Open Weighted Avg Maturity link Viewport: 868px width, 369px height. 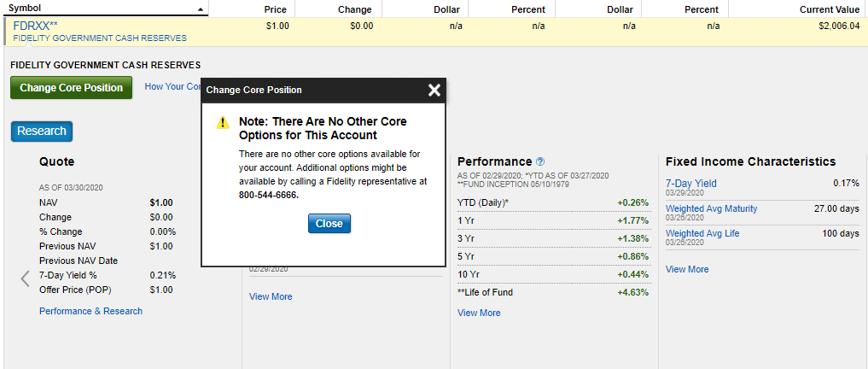[x=711, y=208]
